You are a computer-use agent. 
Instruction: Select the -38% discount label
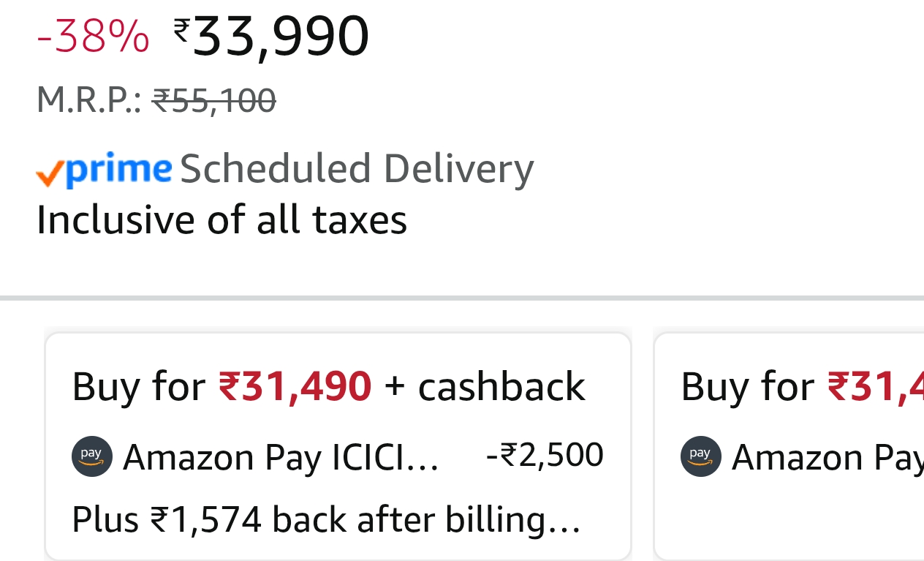pos(93,37)
